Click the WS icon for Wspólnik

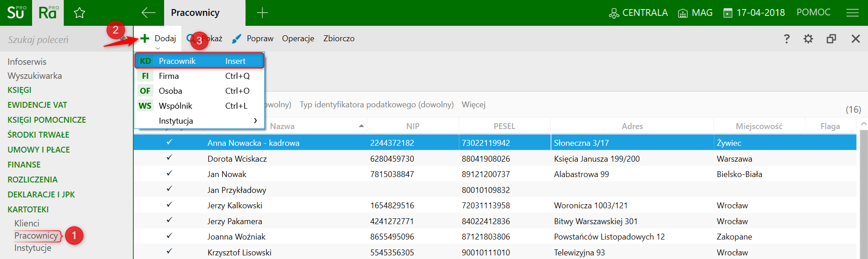[145, 106]
